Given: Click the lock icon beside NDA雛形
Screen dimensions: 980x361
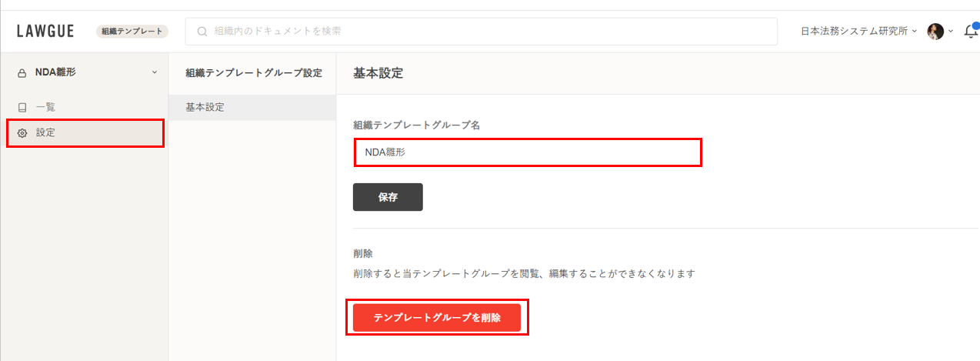Looking at the screenshot, I should (x=22, y=73).
